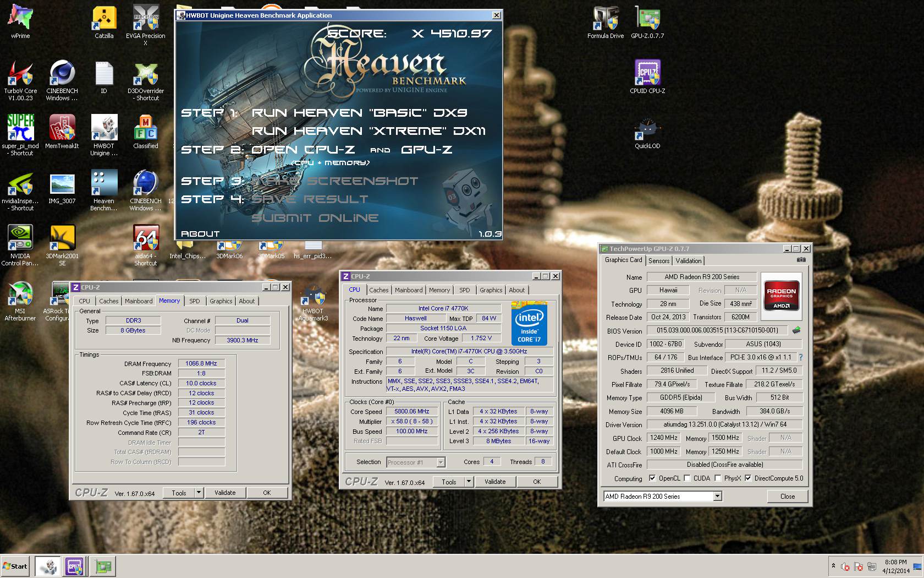924x578 pixels.
Task: Open About tab in CPU-Z CPU window
Action: (516, 290)
